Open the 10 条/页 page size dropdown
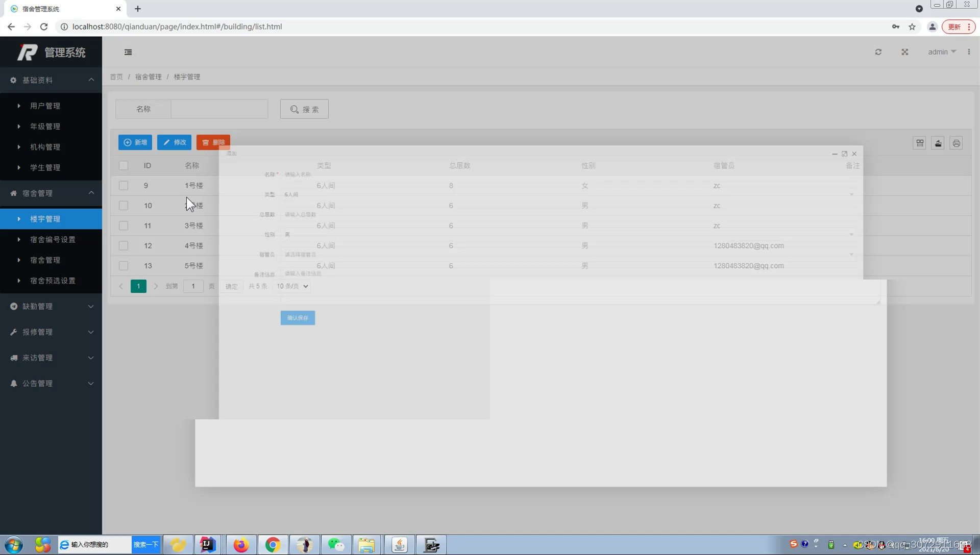Viewport: 980px width, 555px height. coord(292,286)
